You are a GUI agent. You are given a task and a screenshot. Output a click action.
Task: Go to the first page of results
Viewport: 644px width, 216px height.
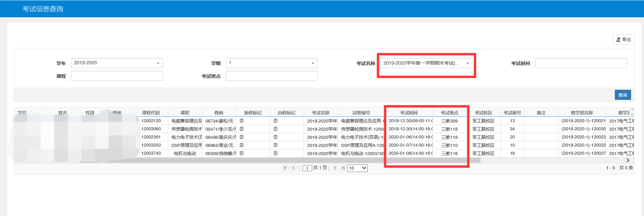[285, 168]
